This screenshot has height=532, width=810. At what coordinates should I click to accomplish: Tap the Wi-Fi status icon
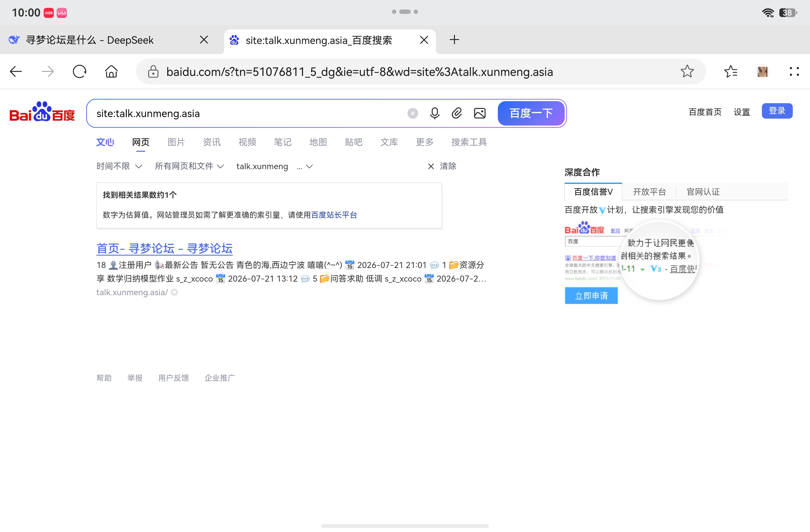pyautogui.click(x=768, y=13)
